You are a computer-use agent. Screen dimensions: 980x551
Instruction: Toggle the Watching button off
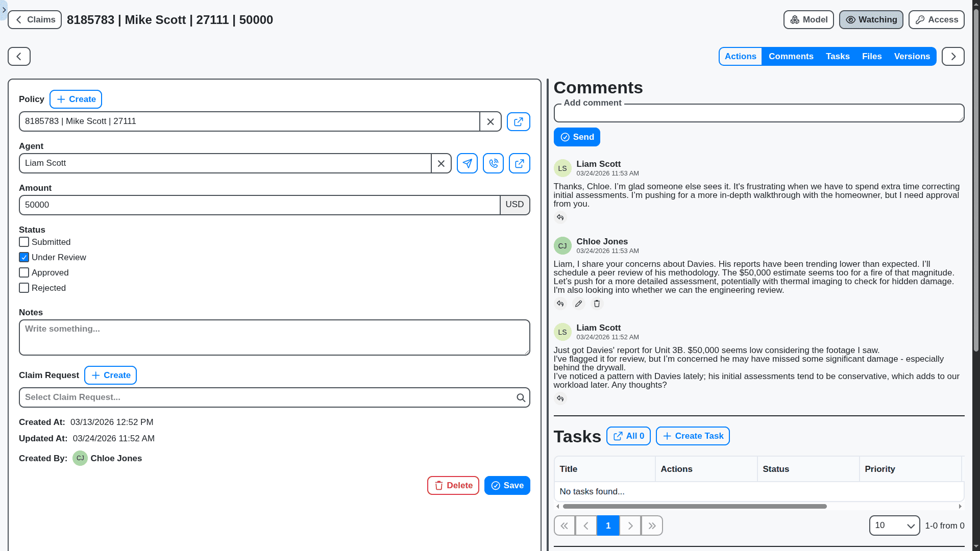point(871,19)
